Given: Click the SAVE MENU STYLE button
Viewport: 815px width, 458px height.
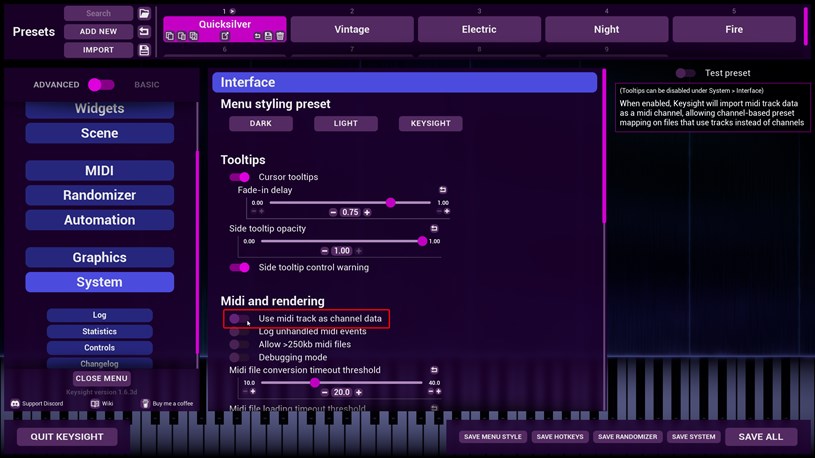Looking at the screenshot, I should (x=493, y=437).
